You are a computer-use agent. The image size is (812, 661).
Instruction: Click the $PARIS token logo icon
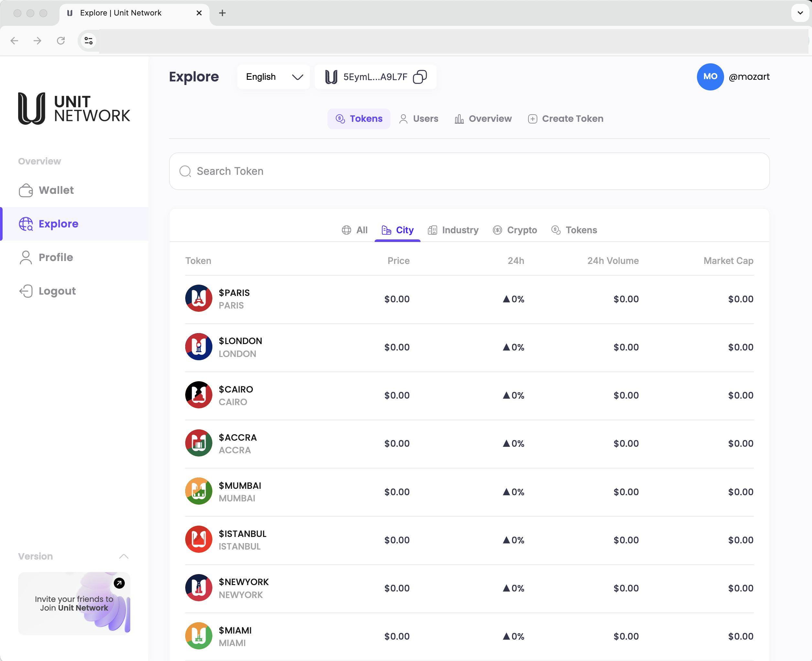tap(198, 299)
